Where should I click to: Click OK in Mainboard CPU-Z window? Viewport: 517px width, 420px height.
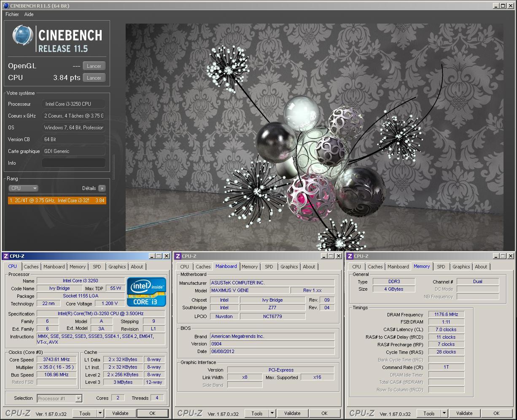(x=324, y=413)
